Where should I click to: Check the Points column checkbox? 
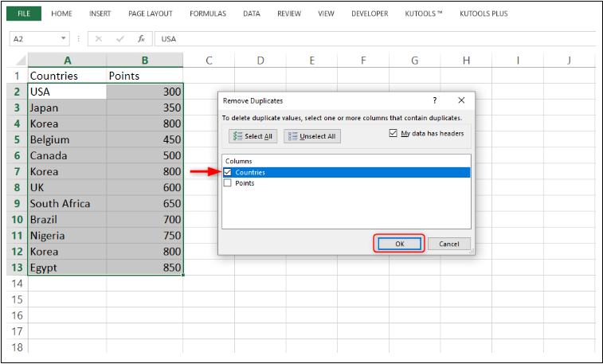point(229,183)
